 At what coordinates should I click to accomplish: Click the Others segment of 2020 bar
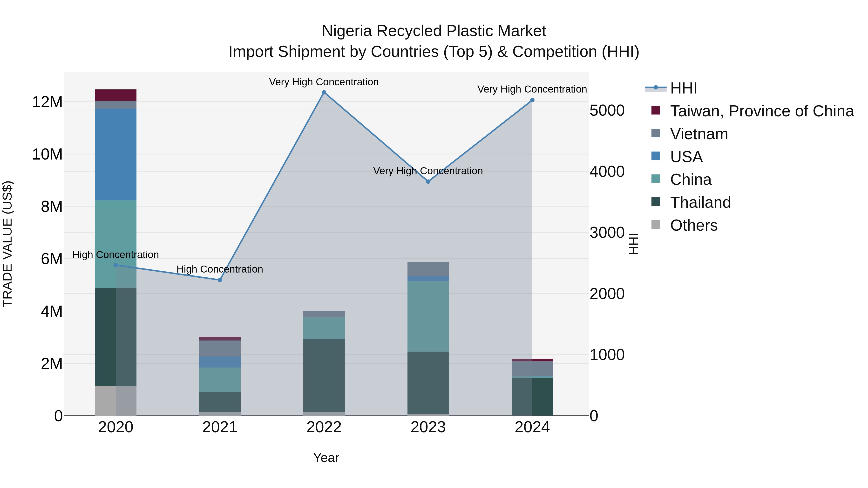[116, 401]
